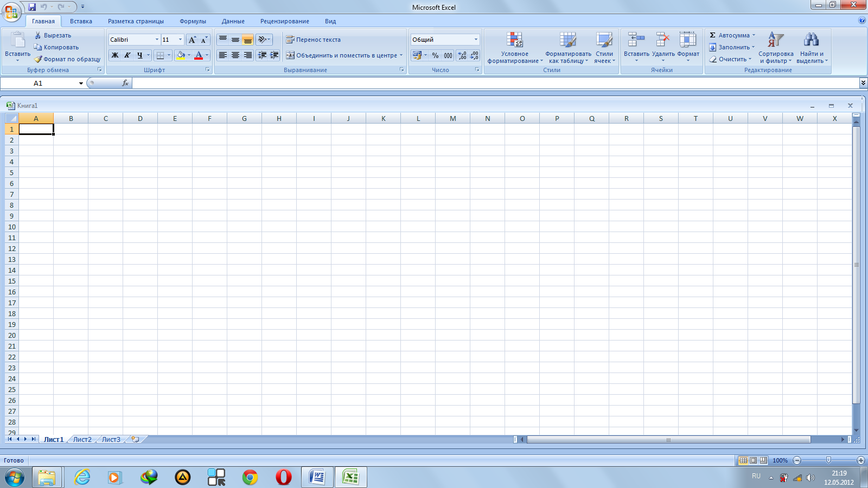Open Format as Table (Форматировать как таблицу)
This screenshot has width=868, height=488.
(x=568, y=48)
